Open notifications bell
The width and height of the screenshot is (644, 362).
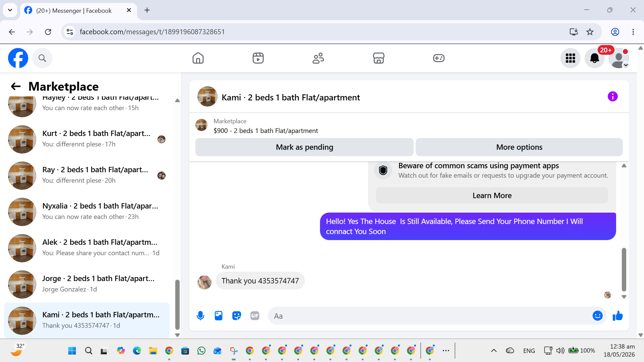coord(595,58)
